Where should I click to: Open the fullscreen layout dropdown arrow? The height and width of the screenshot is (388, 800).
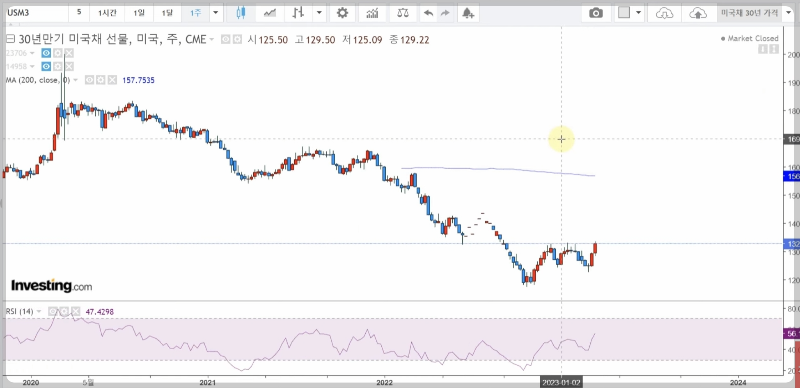tap(638, 13)
